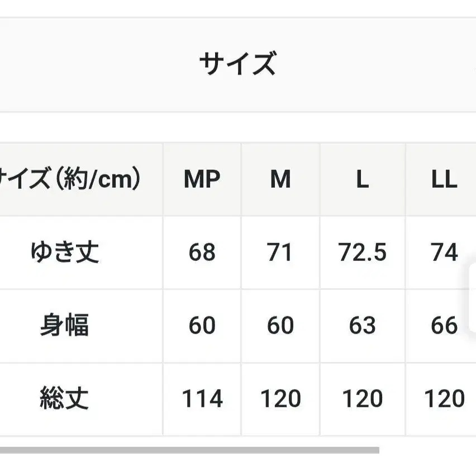Image resolution: width=476 pixels, height=476 pixels.
Task: Click the 身幅 value 66 under LL
Action: (444, 326)
